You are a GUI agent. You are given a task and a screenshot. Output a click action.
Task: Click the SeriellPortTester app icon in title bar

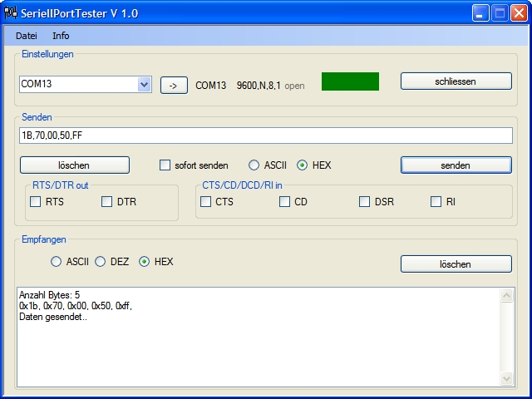10,13
